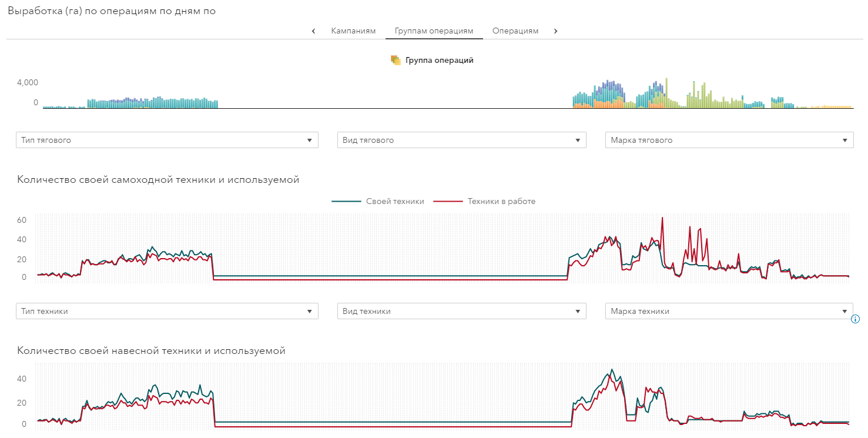
Task: Click the Группа операций legend label
Action: pos(440,60)
